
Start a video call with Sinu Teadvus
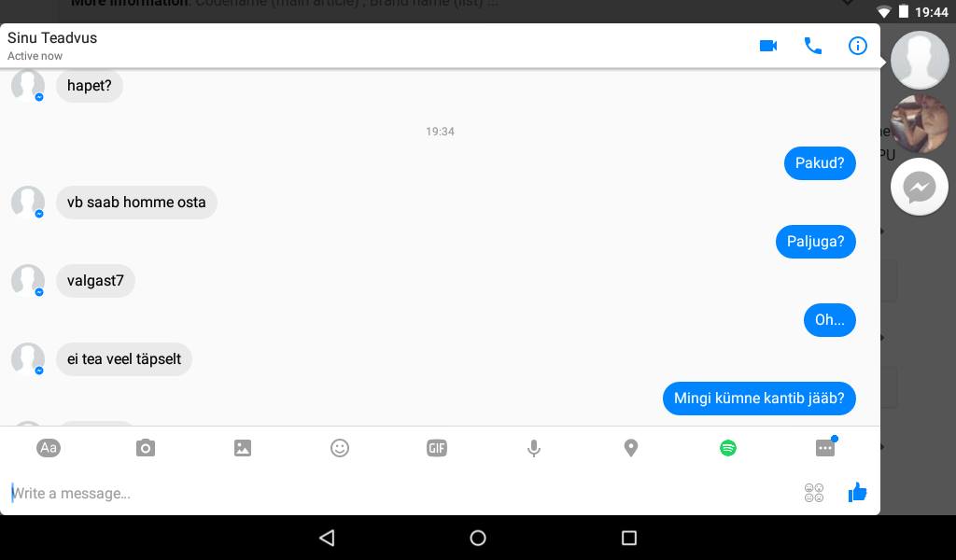768,46
